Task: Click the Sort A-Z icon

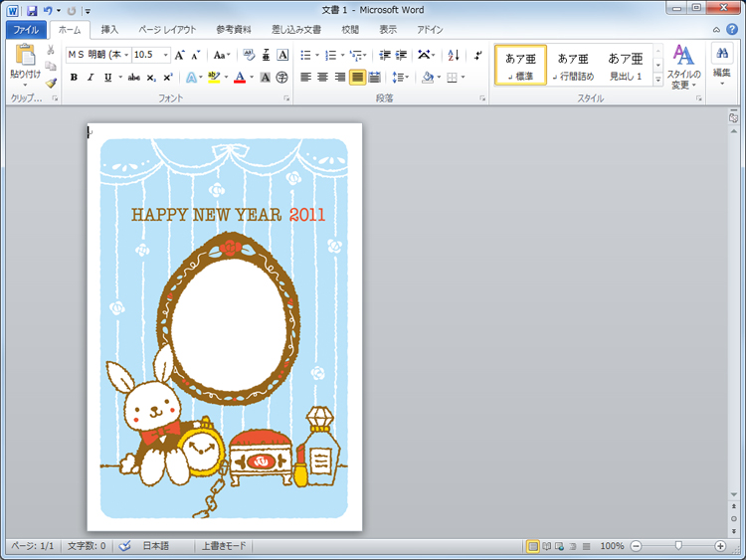Action: tap(454, 55)
